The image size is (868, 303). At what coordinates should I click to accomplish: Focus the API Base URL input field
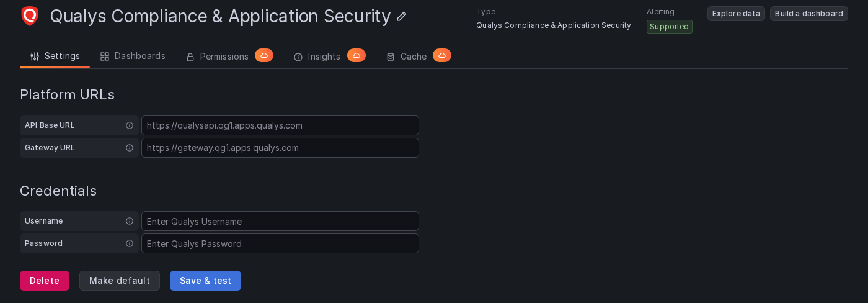[280, 125]
